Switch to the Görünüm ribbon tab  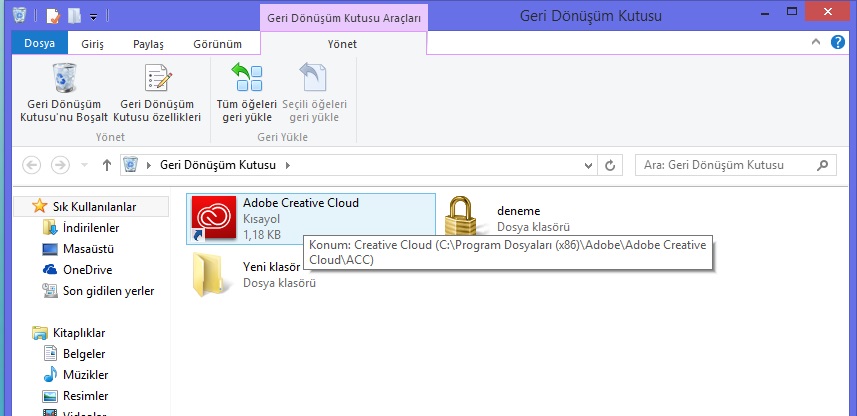pos(218,44)
